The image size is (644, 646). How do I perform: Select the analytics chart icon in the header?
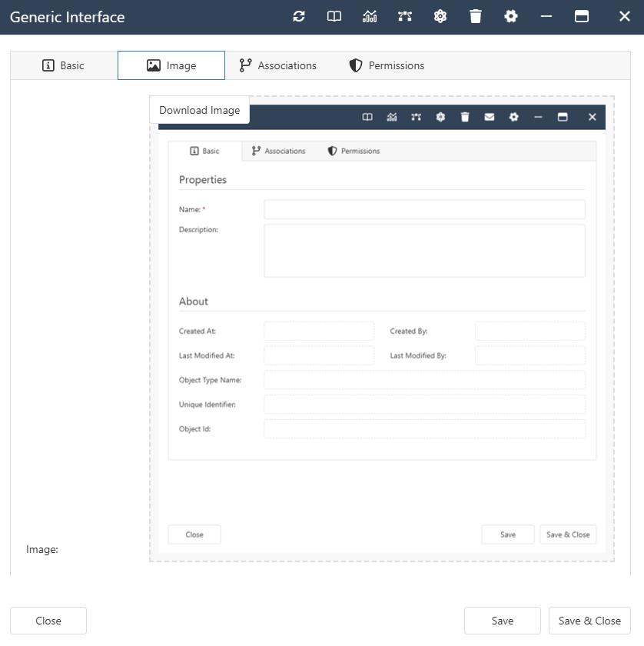(370, 16)
